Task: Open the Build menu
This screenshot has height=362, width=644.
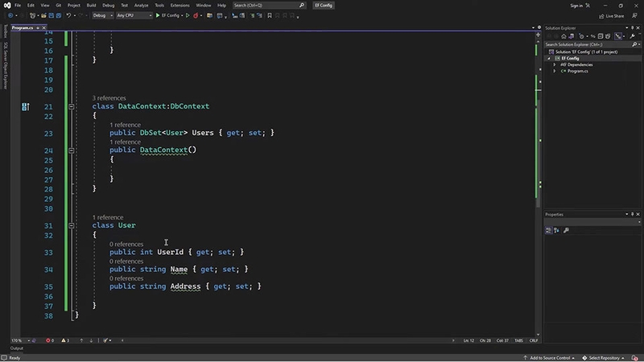Action: 91,6
